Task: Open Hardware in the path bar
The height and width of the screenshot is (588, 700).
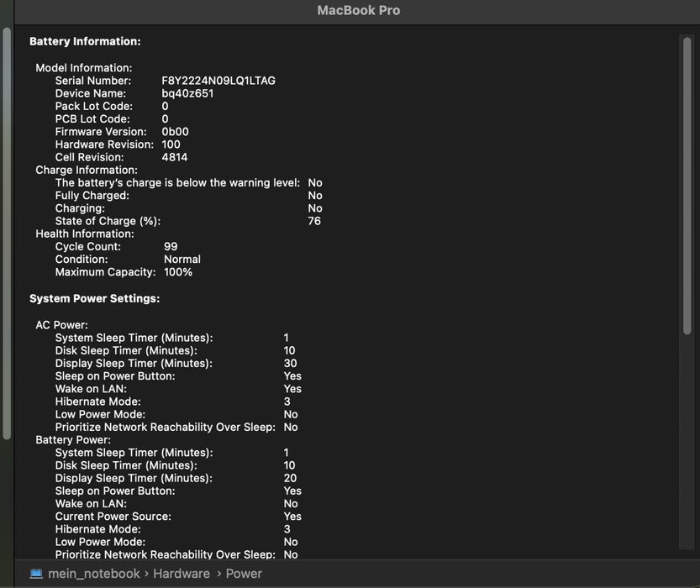Action: (x=182, y=573)
